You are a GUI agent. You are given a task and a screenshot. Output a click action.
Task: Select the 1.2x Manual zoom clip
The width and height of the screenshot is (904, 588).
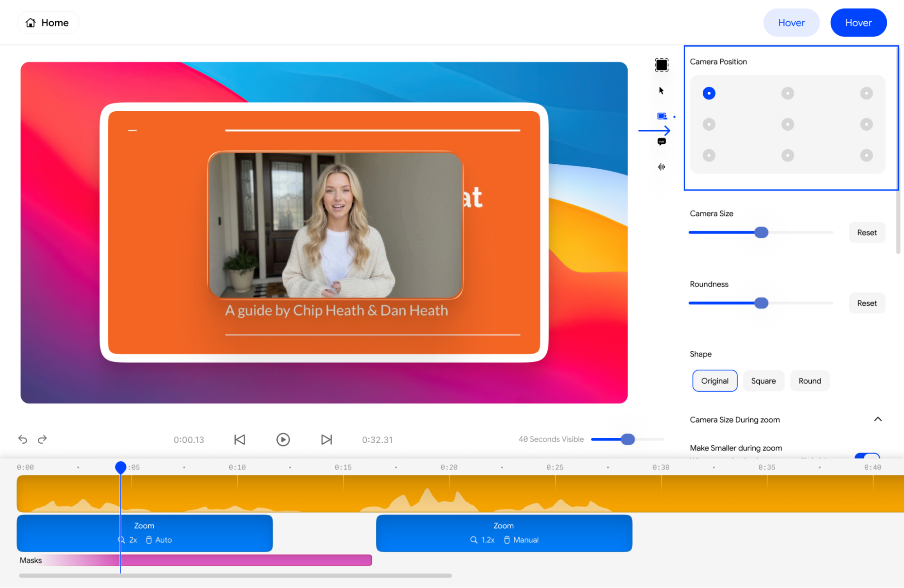pyautogui.click(x=504, y=533)
